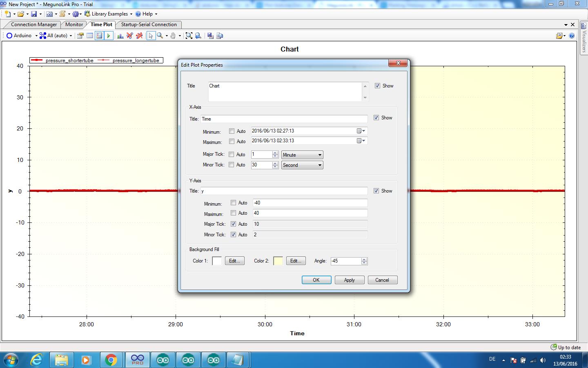Enable Auto for X-Axis Minimum
The height and width of the screenshot is (368, 588).
point(232,131)
